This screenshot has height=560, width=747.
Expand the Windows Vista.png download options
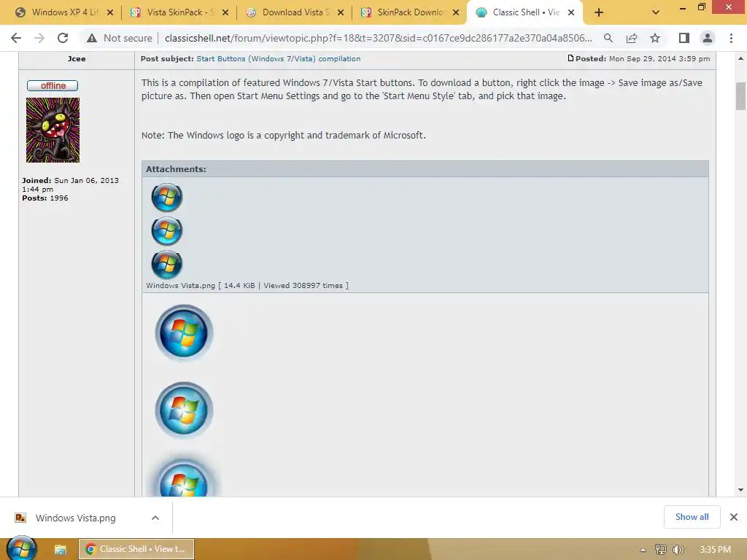point(155,518)
